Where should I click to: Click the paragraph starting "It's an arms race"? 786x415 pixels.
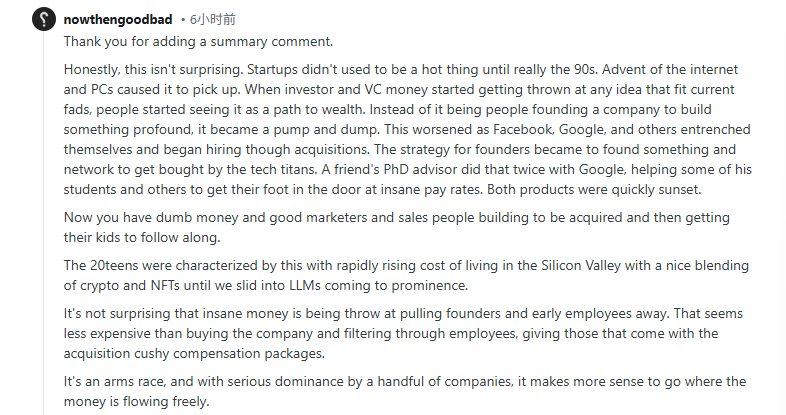tap(400, 390)
